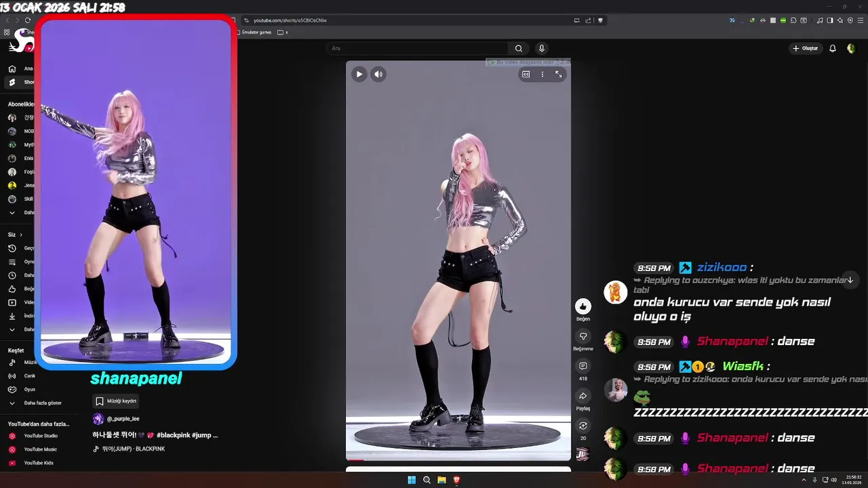Open Oyun under Keşfet

tap(21, 389)
